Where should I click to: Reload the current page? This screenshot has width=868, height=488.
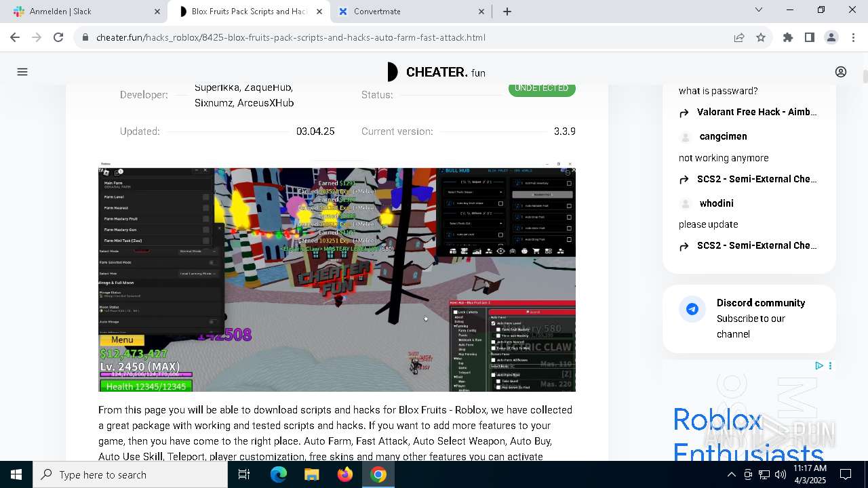(x=58, y=38)
